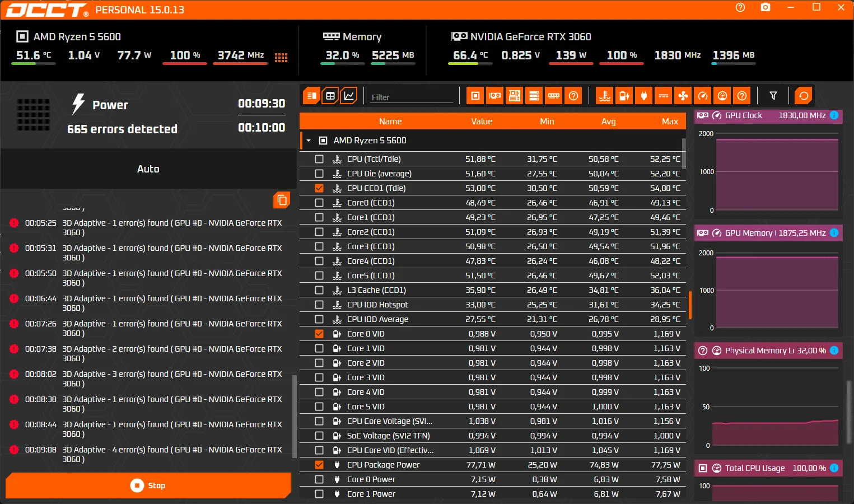The width and height of the screenshot is (854, 504).
Task: Toggle the motherboard sensor filter icon
Action: [x=515, y=96]
